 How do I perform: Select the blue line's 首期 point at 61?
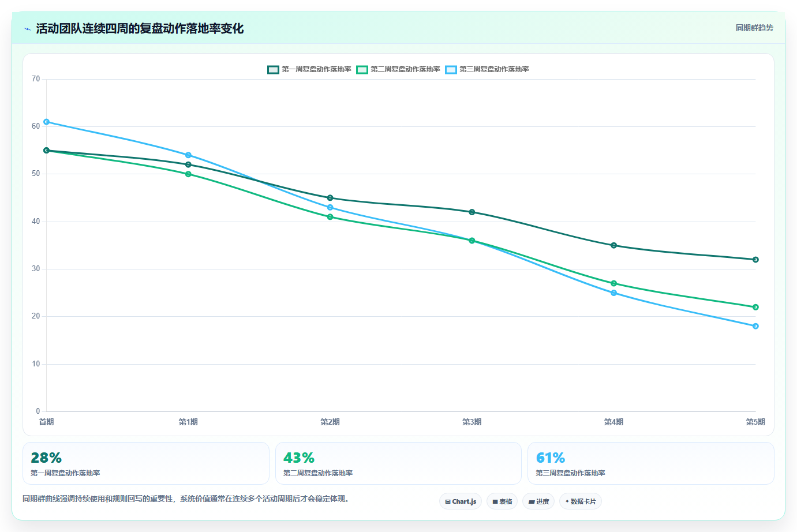(47, 122)
